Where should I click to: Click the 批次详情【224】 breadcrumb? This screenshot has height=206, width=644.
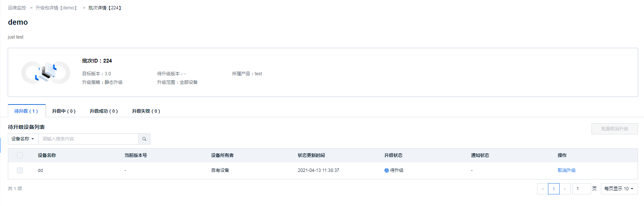pos(105,8)
